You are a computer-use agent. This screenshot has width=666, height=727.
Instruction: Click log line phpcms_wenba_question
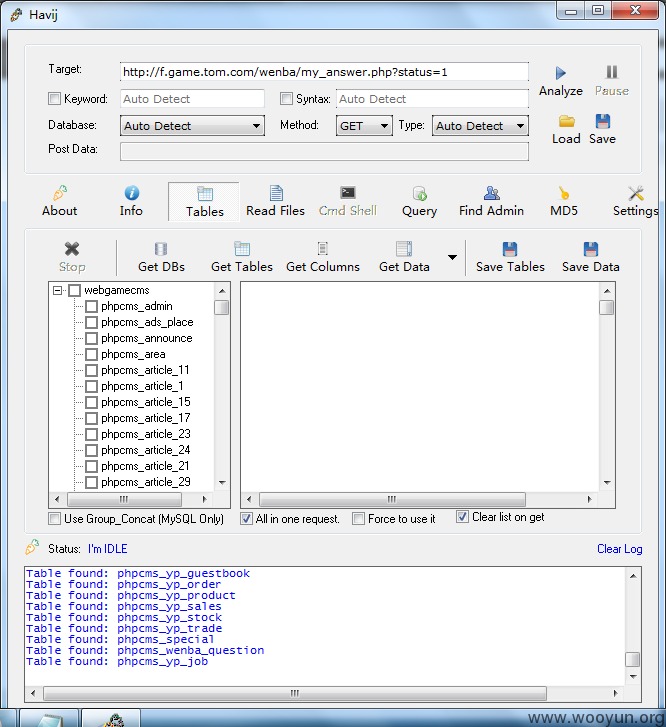click(x=145, y=650)
